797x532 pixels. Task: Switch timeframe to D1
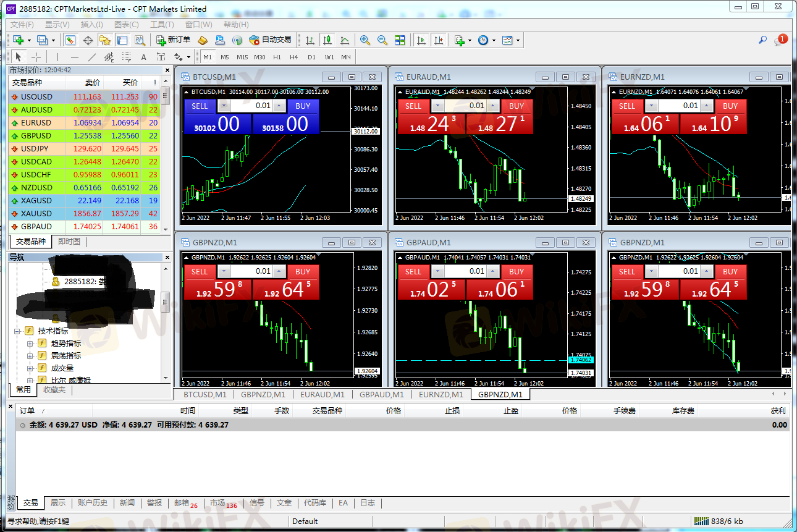coord(311,57)
